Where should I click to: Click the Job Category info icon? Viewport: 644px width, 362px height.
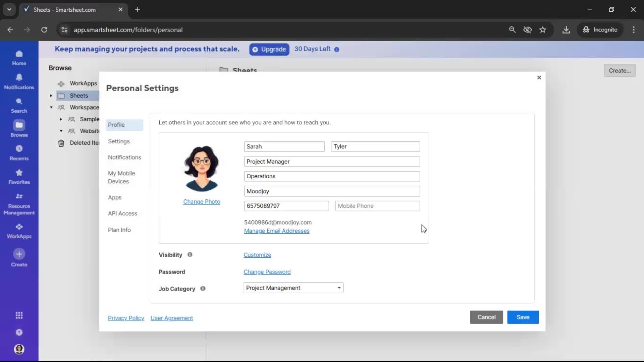pyautogui.click(x=203, y=289)
